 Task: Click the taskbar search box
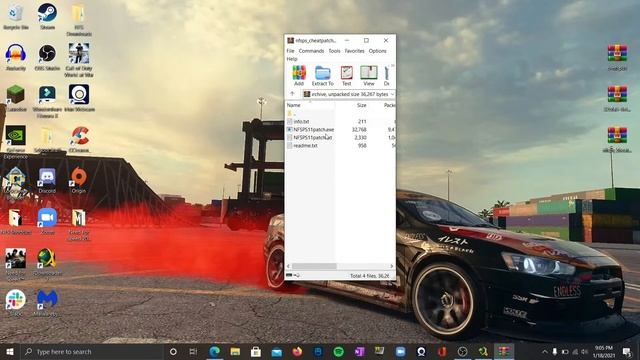click(92, 351)
